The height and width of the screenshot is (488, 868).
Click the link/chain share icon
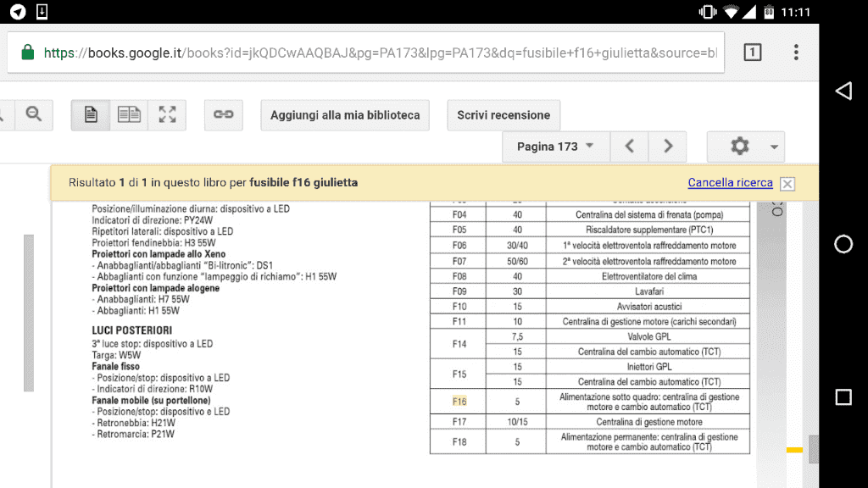click(x=224, y=114)
